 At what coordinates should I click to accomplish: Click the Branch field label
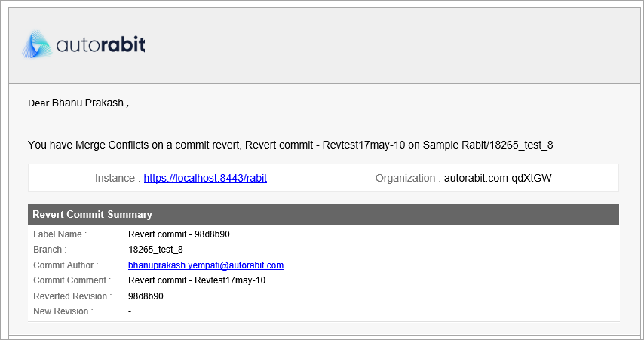pyautogui.click(x=50, y=250)
